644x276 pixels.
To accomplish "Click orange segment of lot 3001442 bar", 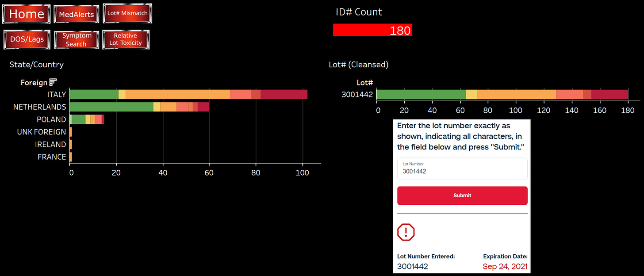I will pos(517,94).
